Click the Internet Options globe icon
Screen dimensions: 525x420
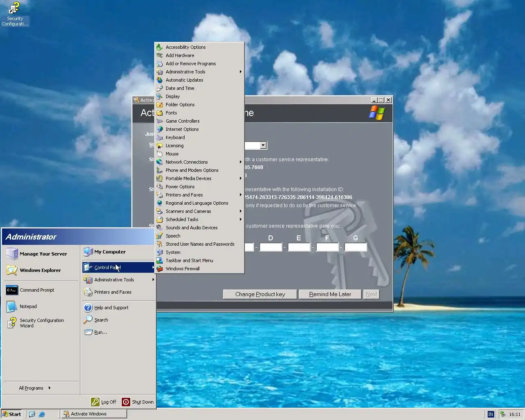click(160, 129)
